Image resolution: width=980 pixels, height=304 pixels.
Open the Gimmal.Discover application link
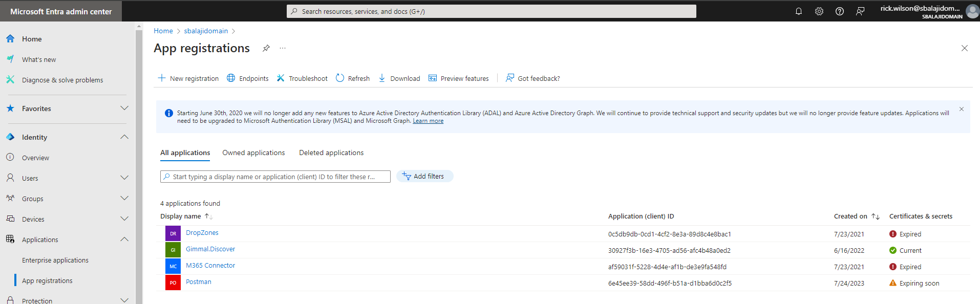pyautogui.click(x=210, y=249)
